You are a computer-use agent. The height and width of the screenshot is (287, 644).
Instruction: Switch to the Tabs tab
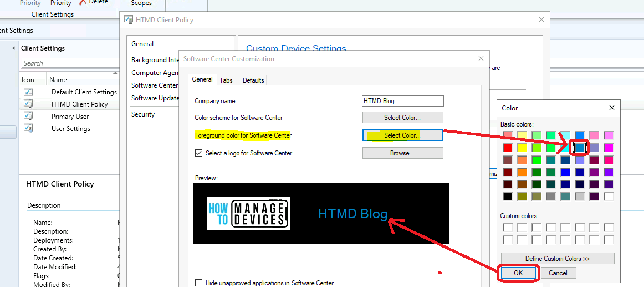click(226, 80)
